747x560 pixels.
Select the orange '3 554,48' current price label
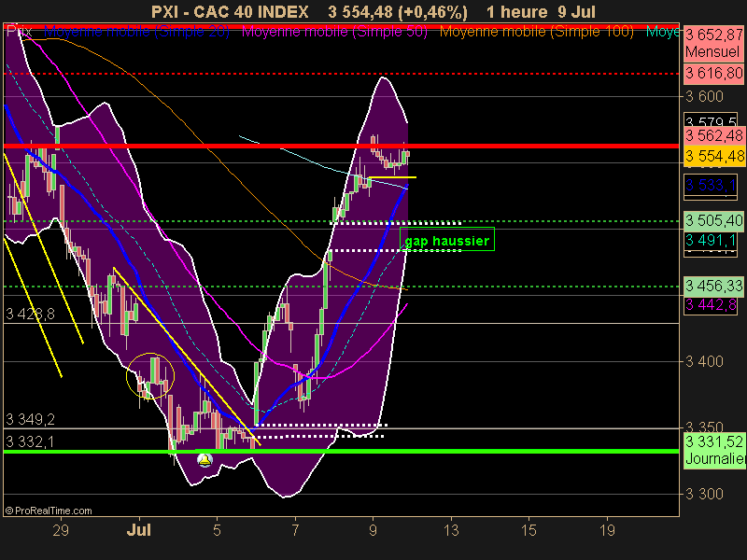pos(713,156)
